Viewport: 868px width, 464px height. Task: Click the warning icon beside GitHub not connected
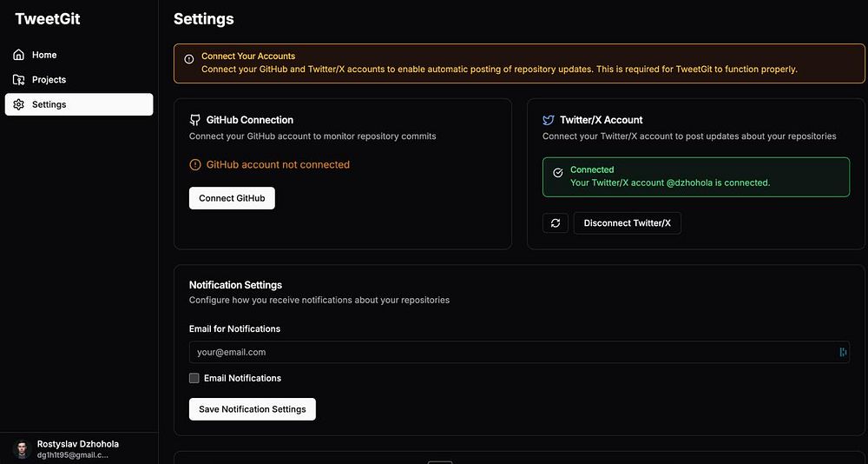[x=195, y=164]
